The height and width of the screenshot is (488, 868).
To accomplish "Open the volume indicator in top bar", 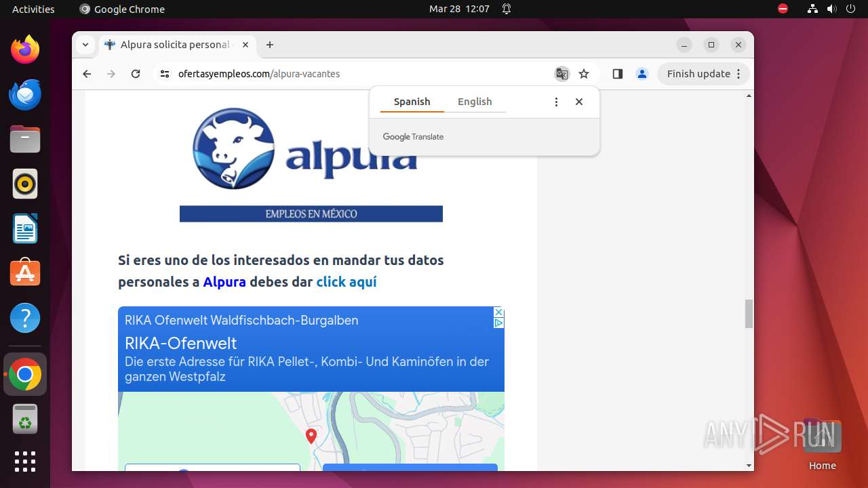I will (x=832, y=9).
